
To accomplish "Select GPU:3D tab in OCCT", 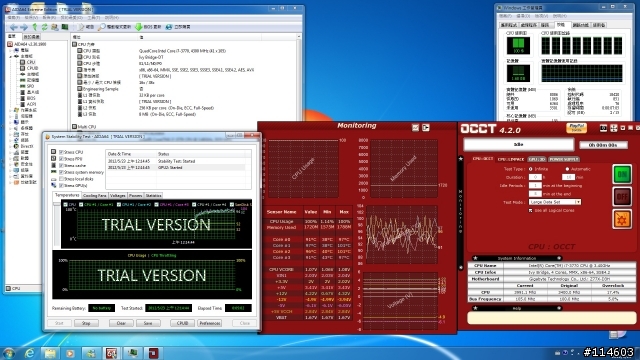I will [x=537, y=159].
